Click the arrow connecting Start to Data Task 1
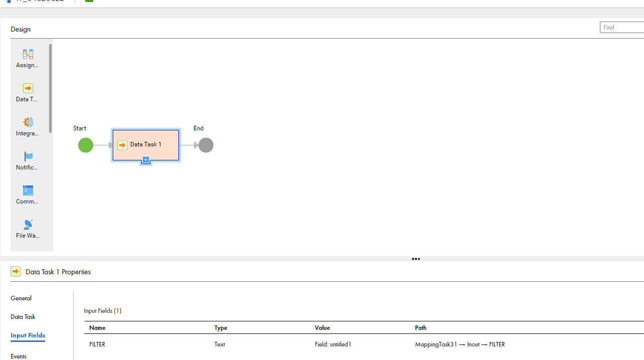 pos(103,145)
